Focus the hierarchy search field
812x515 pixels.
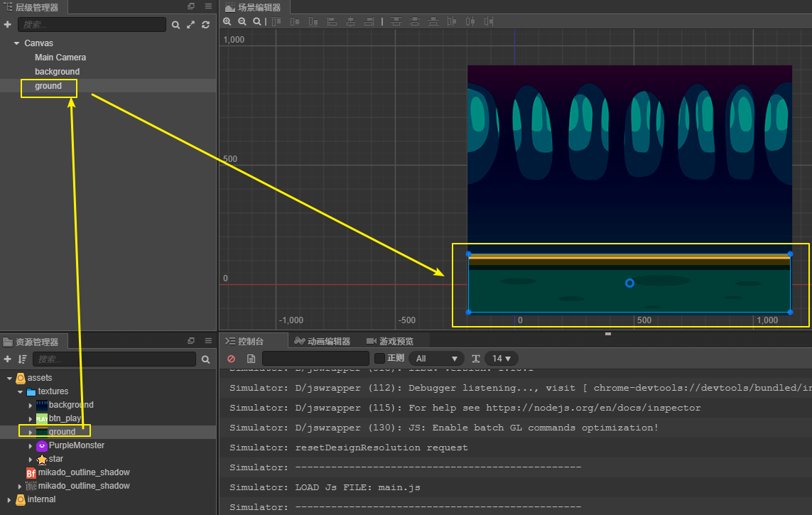tap(92, 24)
